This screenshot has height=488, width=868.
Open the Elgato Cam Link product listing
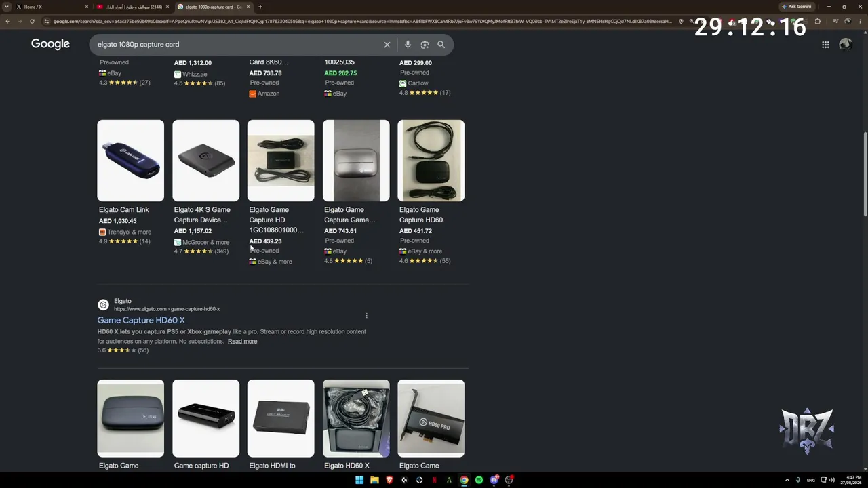click(124, 210)
